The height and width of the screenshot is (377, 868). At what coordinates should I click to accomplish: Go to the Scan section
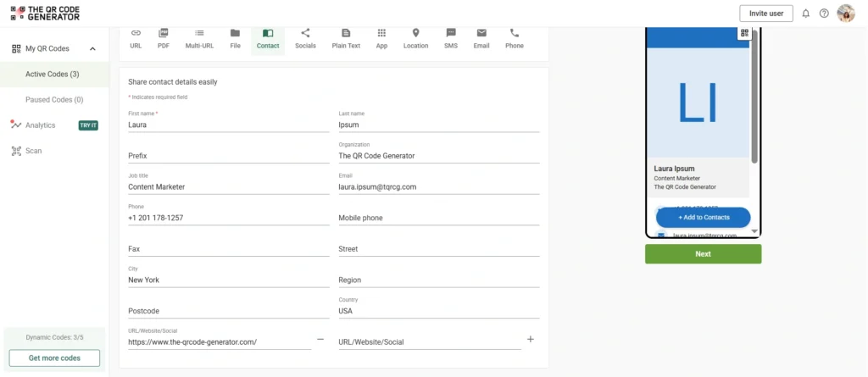point(33,151)
